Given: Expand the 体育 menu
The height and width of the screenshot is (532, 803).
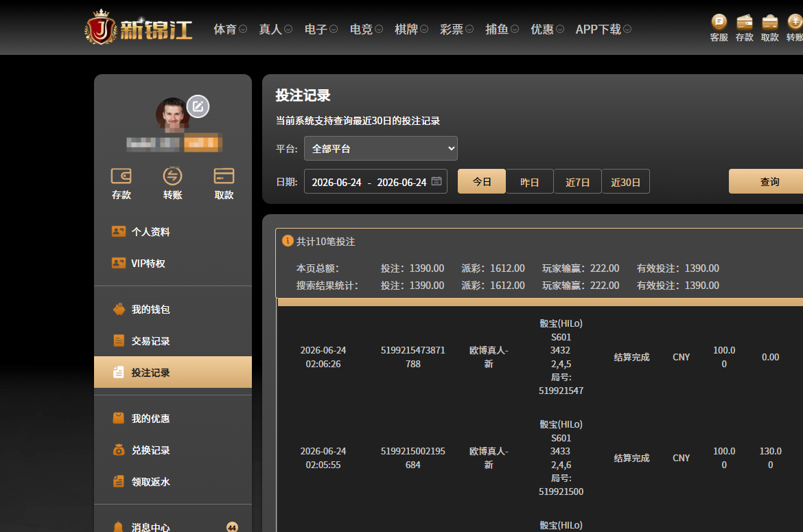Looking at the screenshot, I should [230, 30].
